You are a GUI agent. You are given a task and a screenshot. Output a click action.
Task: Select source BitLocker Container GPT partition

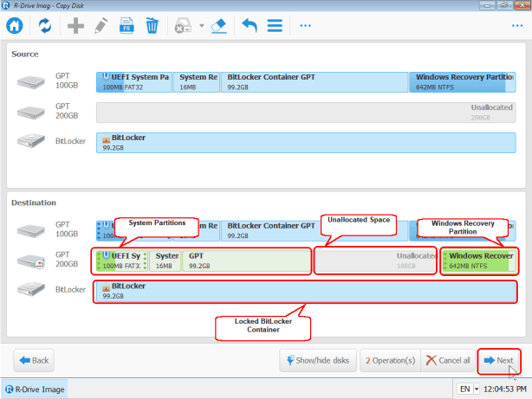click(x=315, y=82)
